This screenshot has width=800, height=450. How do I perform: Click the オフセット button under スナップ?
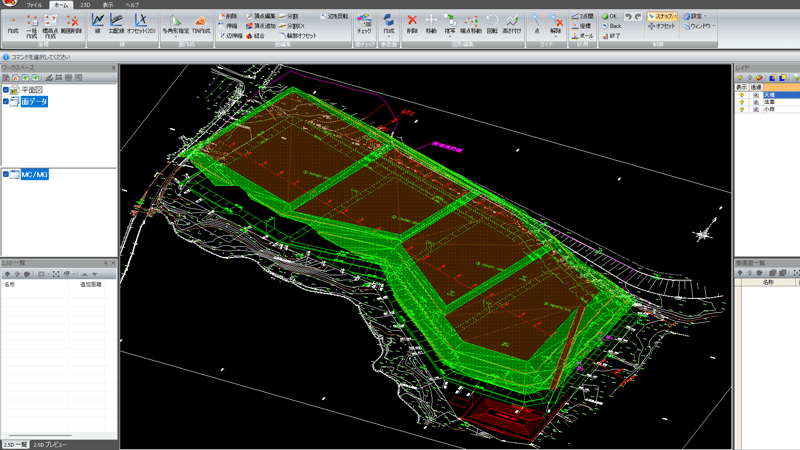pos(662,26)
